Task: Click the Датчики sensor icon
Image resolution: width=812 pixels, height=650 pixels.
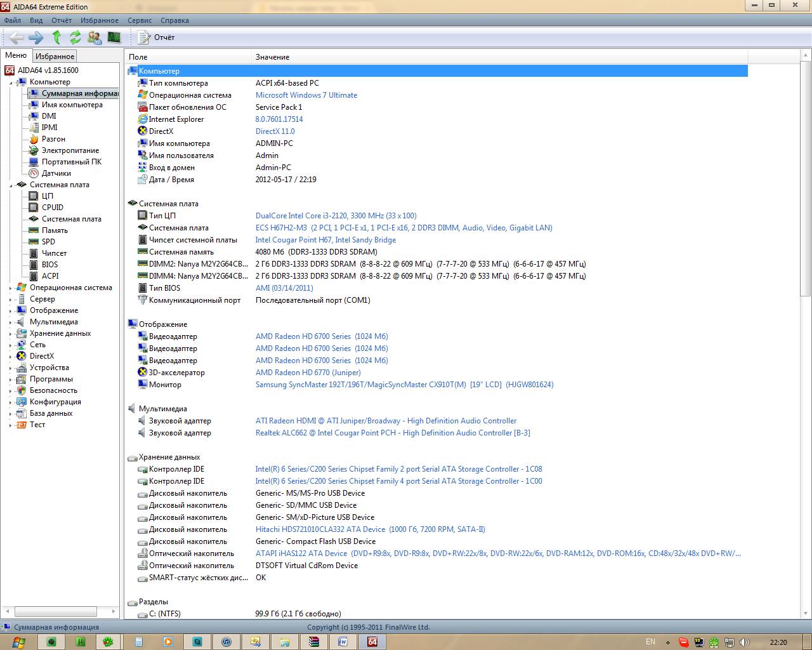Action: [34, 173]
